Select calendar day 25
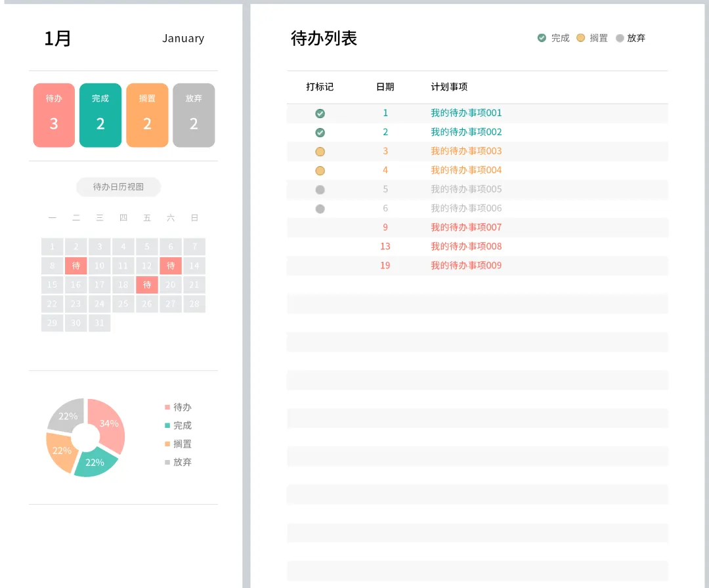This screenshot has width=709, height=588. tap(123, 304)
